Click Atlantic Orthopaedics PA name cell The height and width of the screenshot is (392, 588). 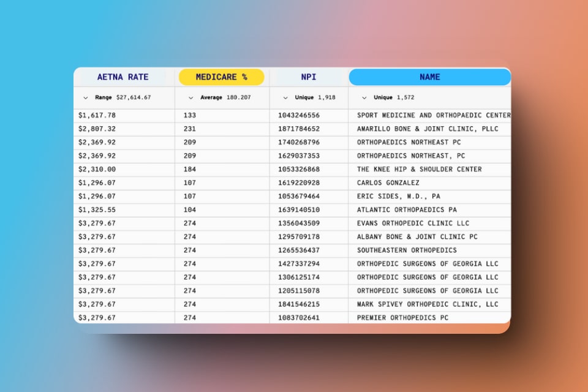[x=407, y=210]
